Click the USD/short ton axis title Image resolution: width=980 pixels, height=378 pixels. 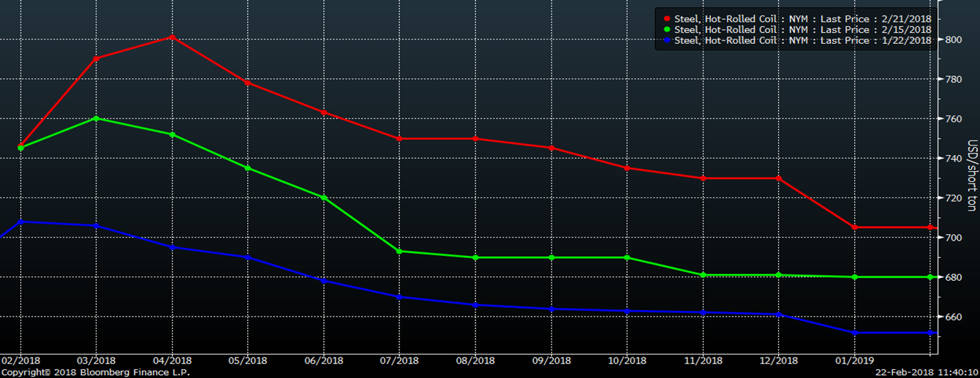click(972, 175)
